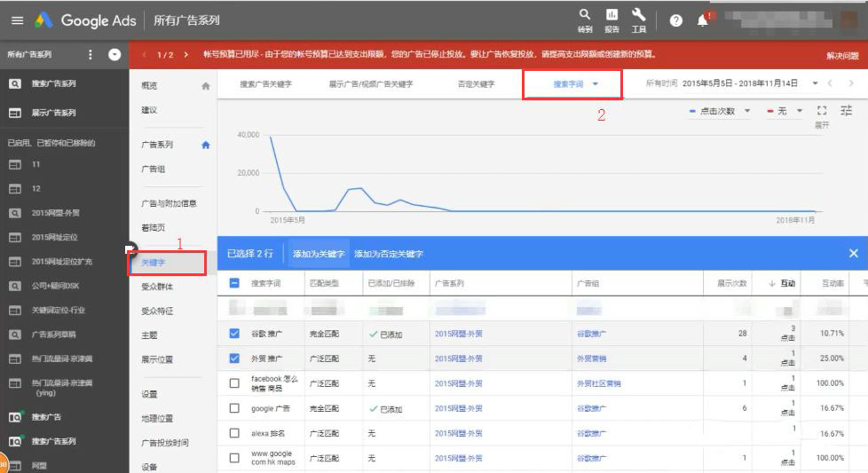Select 展示广告系列 in left sidebar

(x=53, y=113)
